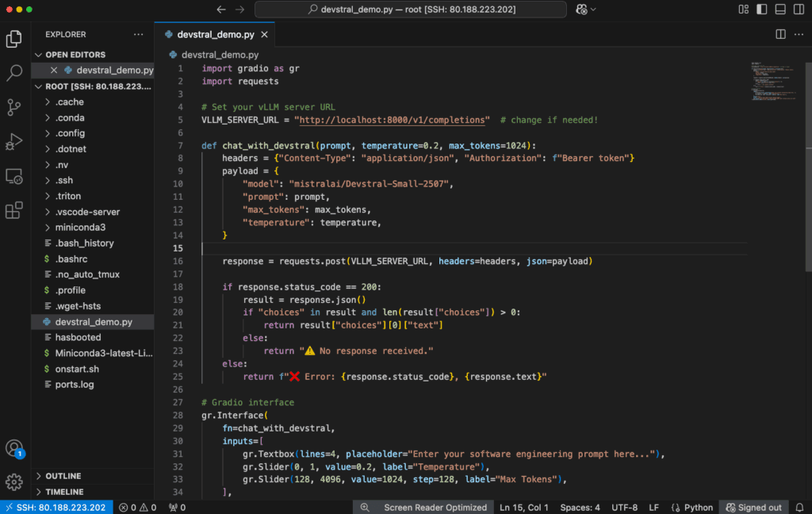The image size is (812, 514).
Task: Open the Run and Debug view
Action: (14, 141)
